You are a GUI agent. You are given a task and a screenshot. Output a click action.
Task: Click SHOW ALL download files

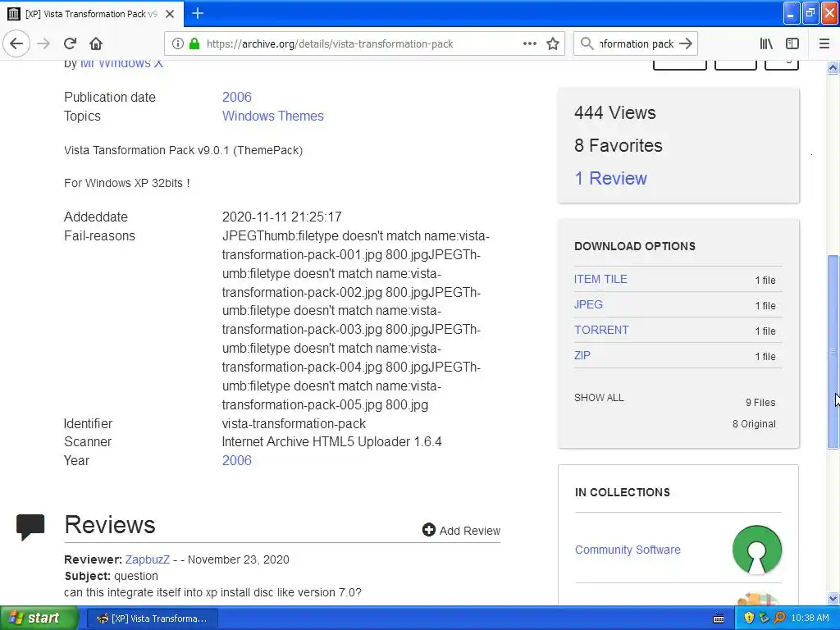[x=599, y=398]
